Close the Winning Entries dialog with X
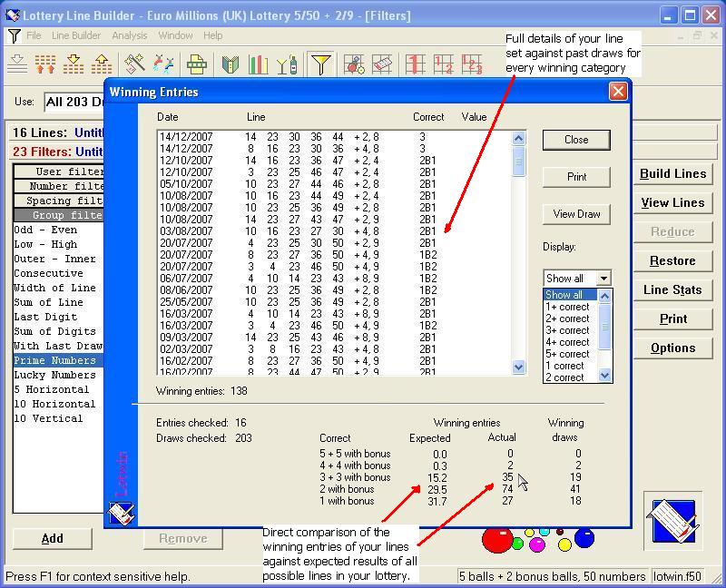This screenshot has height=588, width=726. click(618, 91)
